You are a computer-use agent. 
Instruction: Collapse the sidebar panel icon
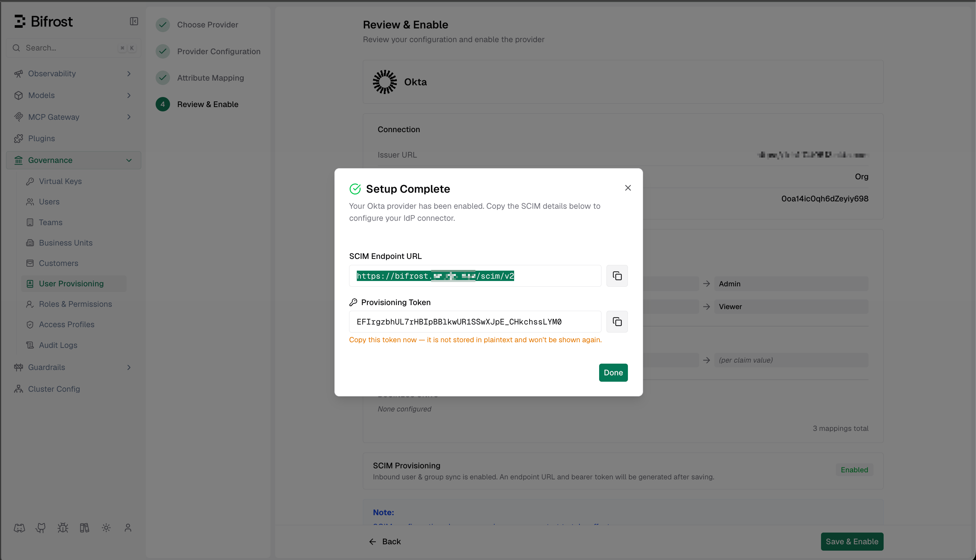point(134,21)
